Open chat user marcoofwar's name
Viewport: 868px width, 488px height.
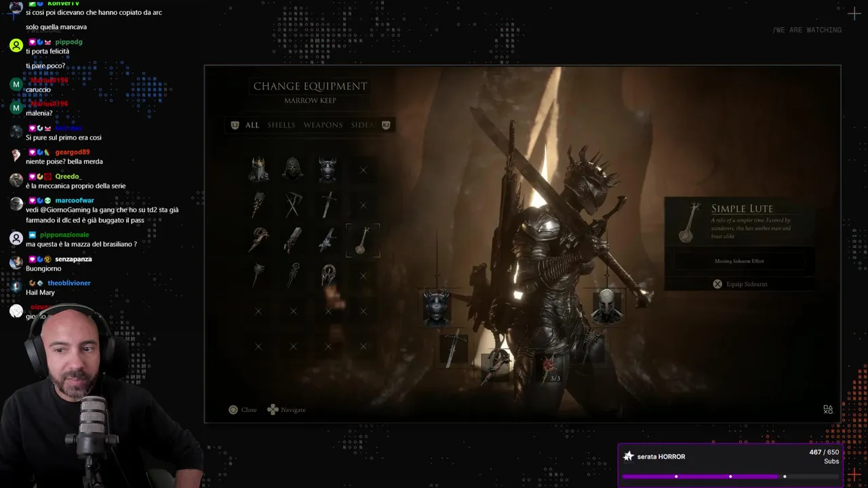[x=75, y=200]
